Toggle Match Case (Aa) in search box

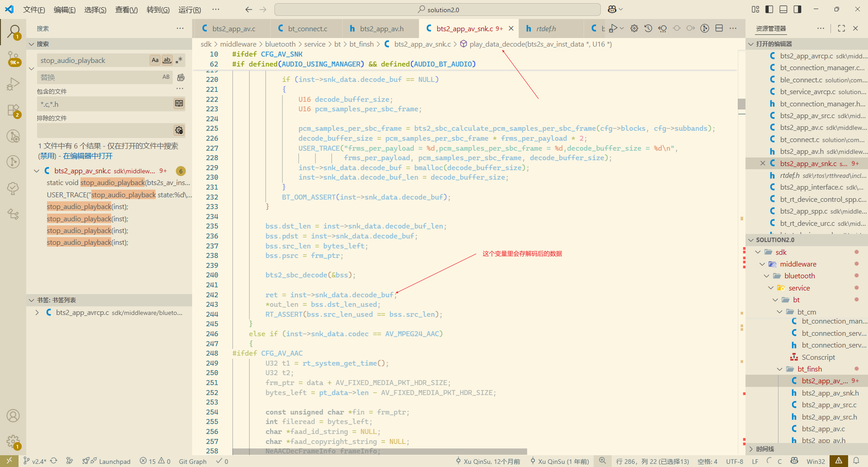[x=155, y=60]
